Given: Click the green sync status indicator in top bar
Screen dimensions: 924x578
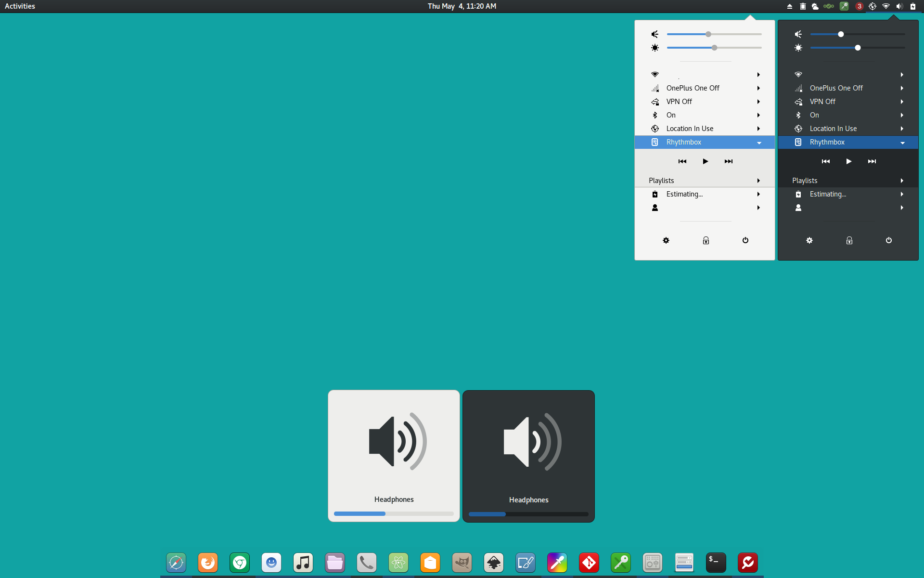Looking at the screenshot, I should click(829, 6).
